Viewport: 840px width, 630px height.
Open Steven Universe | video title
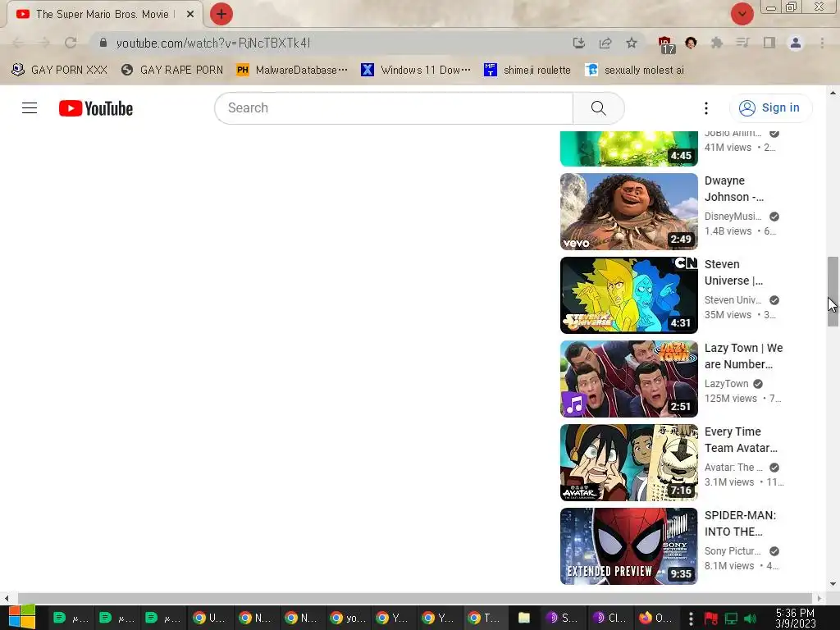(x=733, y=272)
